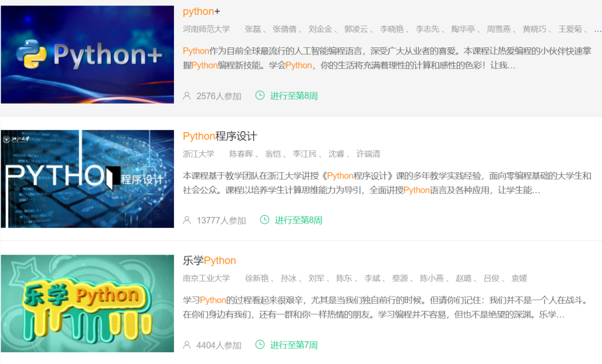602x364 pixels.
Task: Click the 乐学Python course description text
Action: coord(386,308)
